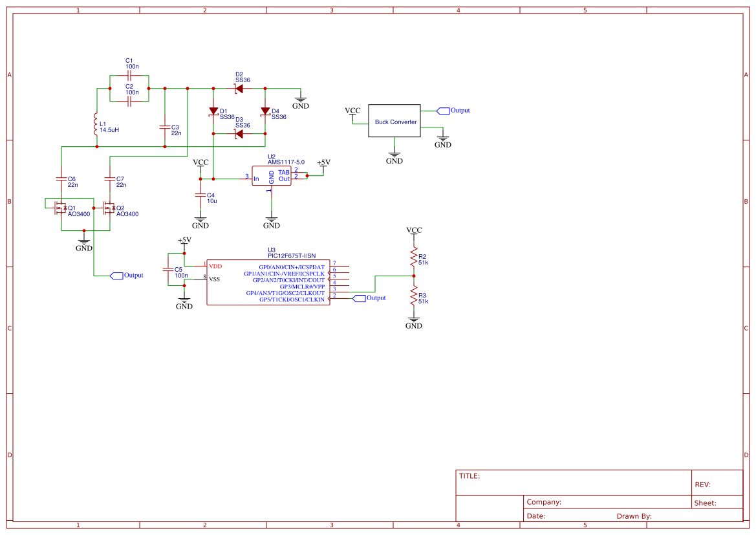Image resolution: width=756 pixels, height=535 pixels.
Task: Click the Company field in the title block
Action: pos(543,502)
